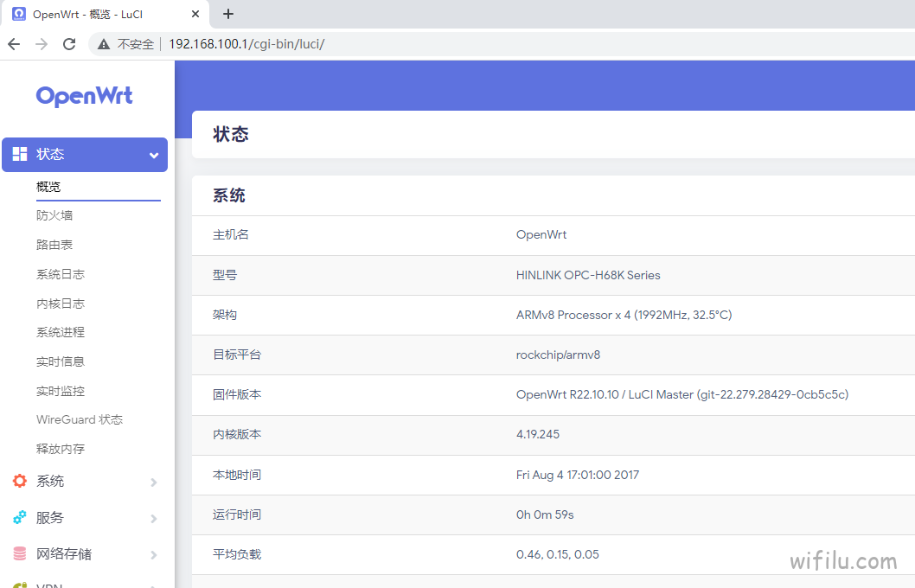Viewport: 915px width, 588px height.
Task: Reload the page with the refresh icon
Action: (x=69, y=44)
